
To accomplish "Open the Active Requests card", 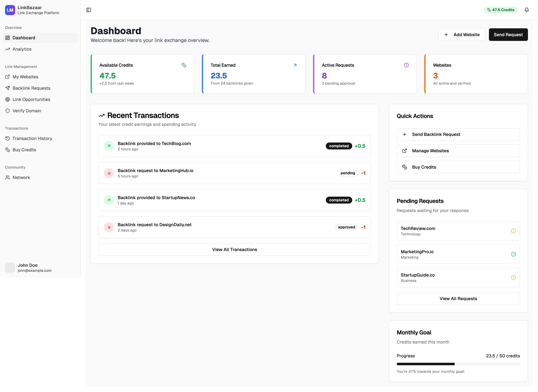I will (x=365, y=74).
